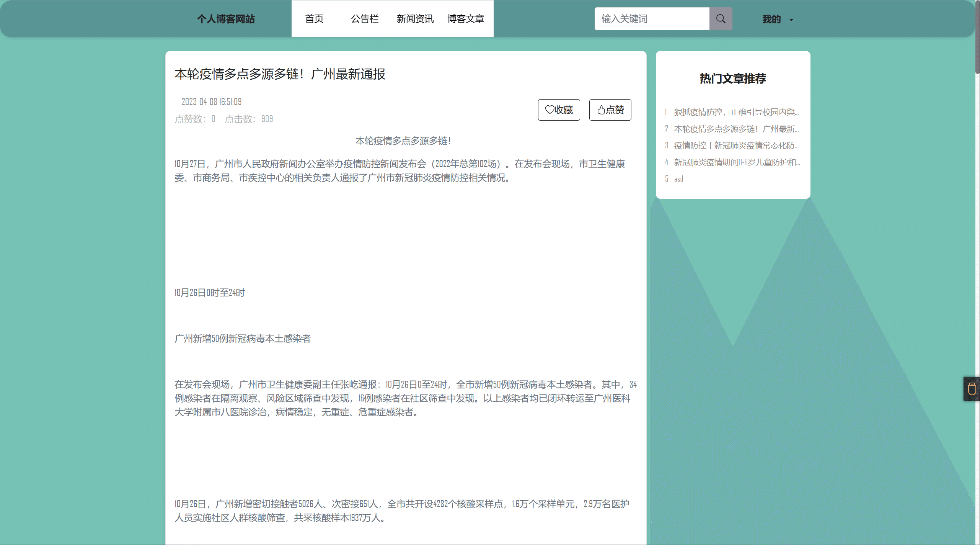The height and width of the screenshot is (545, 980).
Task: Switch to 新闻资讯 section
Action: tap(415, 19)
